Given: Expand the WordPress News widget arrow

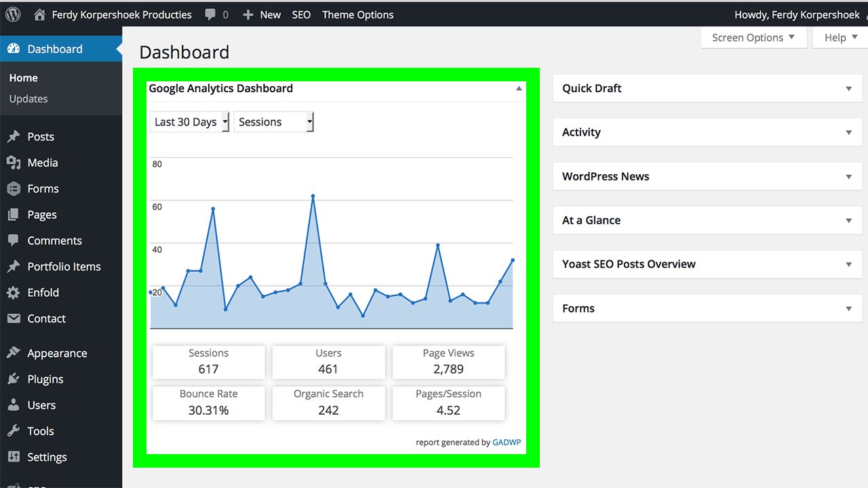Looking at the screenshot, I should 848,177.
